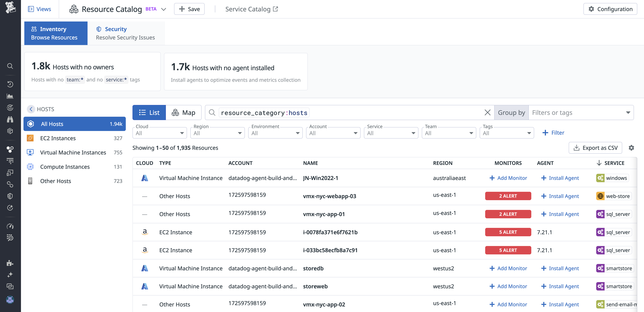Open global search from the sidebar magnifier icon
644x312 pixels.
point(10,66)
